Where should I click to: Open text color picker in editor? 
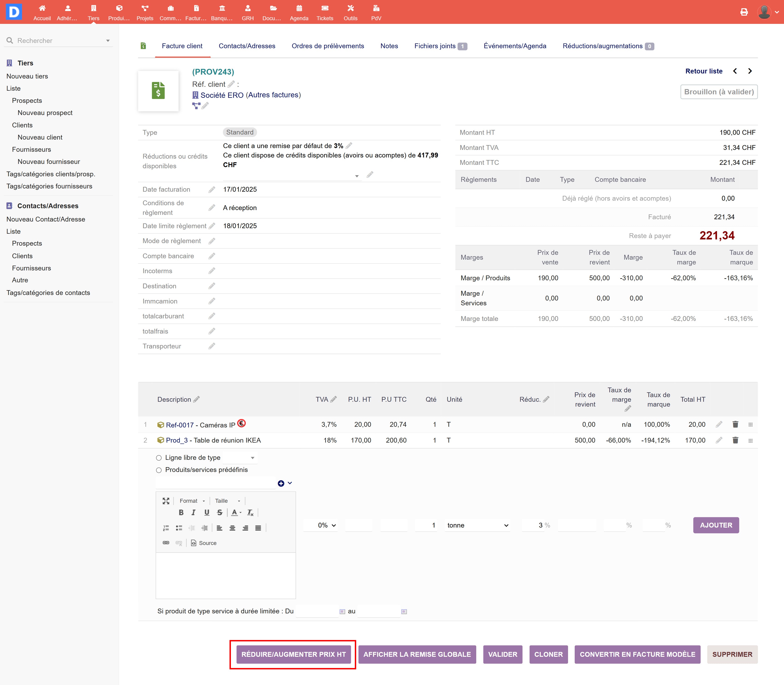tap(236, 513)
